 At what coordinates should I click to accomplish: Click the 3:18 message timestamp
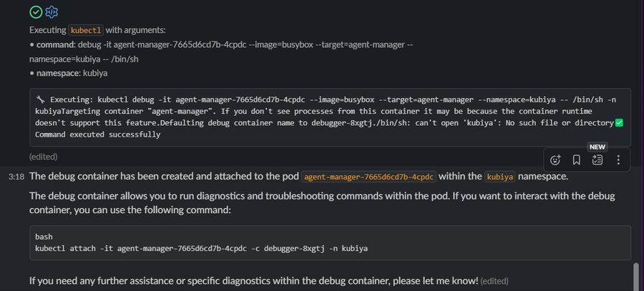[16, 177]
